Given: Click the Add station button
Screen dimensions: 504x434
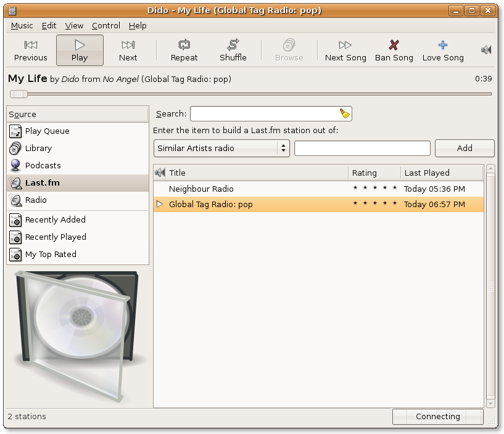Looking at the screenshot, I should 465,148.
